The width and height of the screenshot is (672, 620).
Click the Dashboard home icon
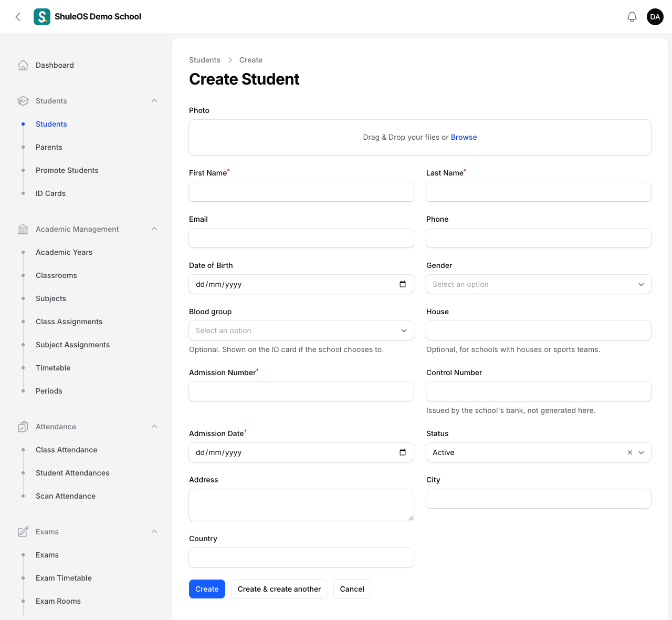pos(23,65)
